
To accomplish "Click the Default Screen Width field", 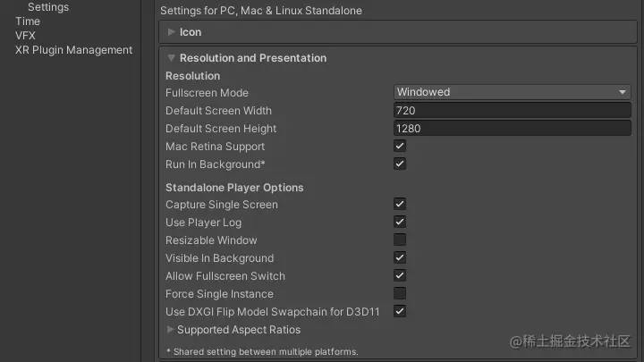I will [x=513, y=111].
